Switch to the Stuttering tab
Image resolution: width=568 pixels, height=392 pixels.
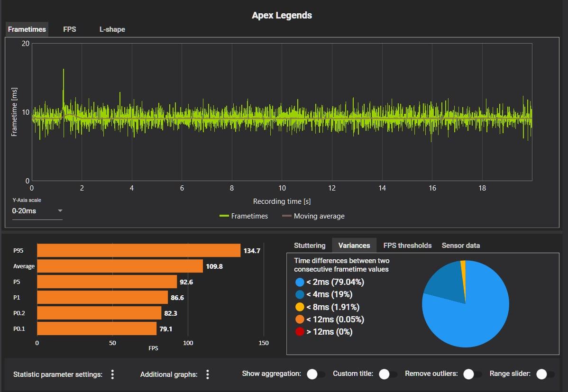tap(310, 246)
